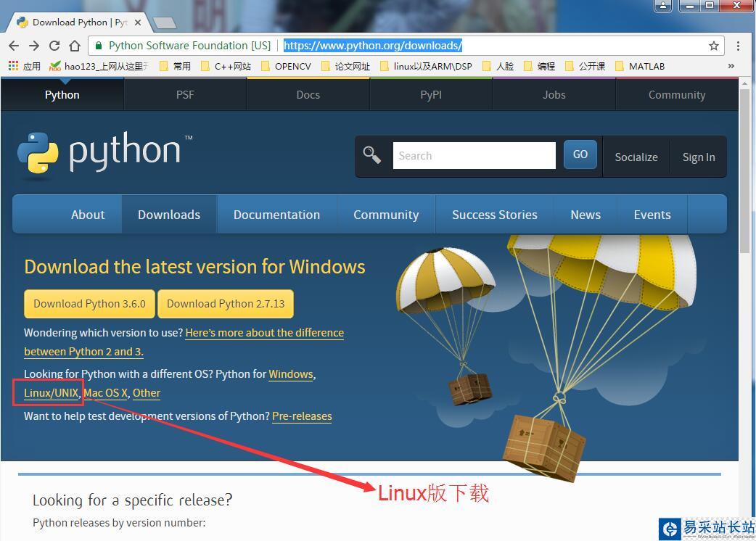This screenshot has width=756, height=541.
Task: Open the 编程 bookmark folder
Action: (540, 66)
